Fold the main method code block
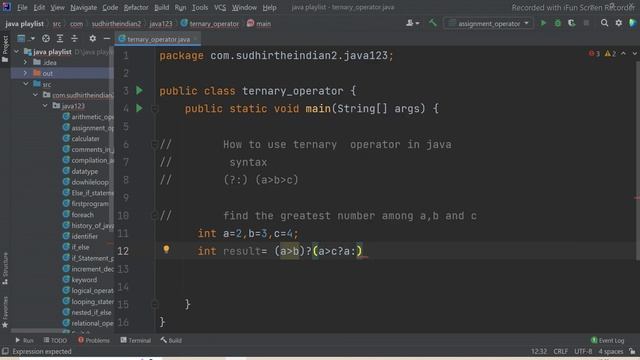The width and height of the screenshot is (640, 360). (155, 109)
